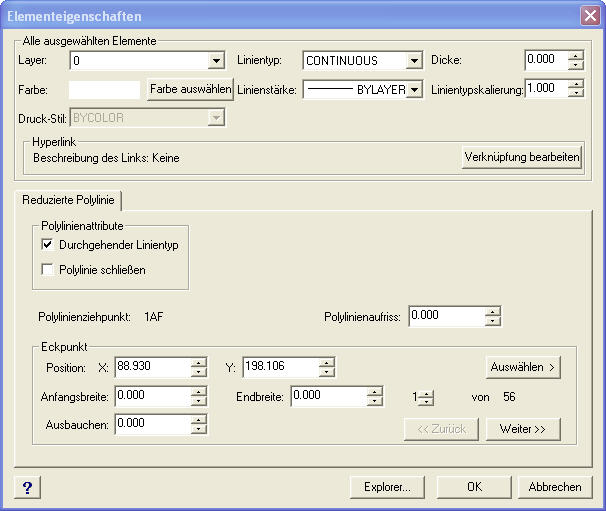Click 'Beschreibung des Links: Keine' text
This screenshot has width=606, height=511.
click(106, 158)
